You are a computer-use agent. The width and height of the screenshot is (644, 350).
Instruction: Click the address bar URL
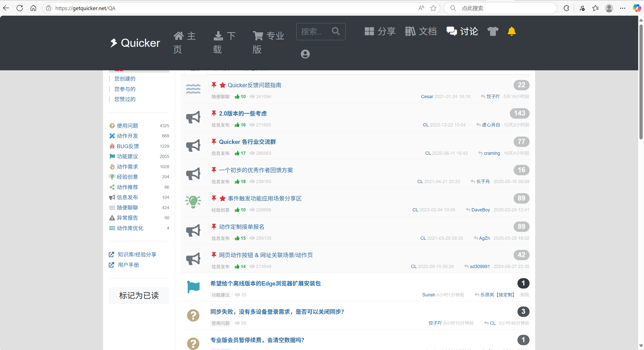(85, 8)
